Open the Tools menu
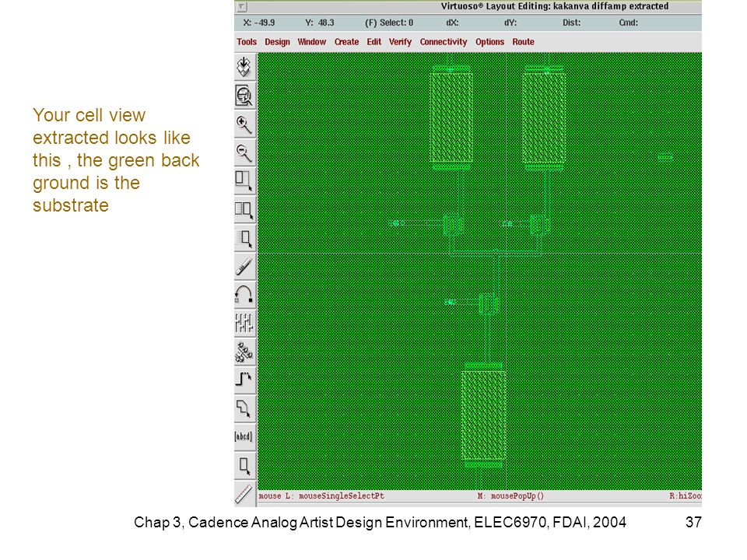Image resolution: width=747 pixels, height=560 pixels. tap(247, 42)
